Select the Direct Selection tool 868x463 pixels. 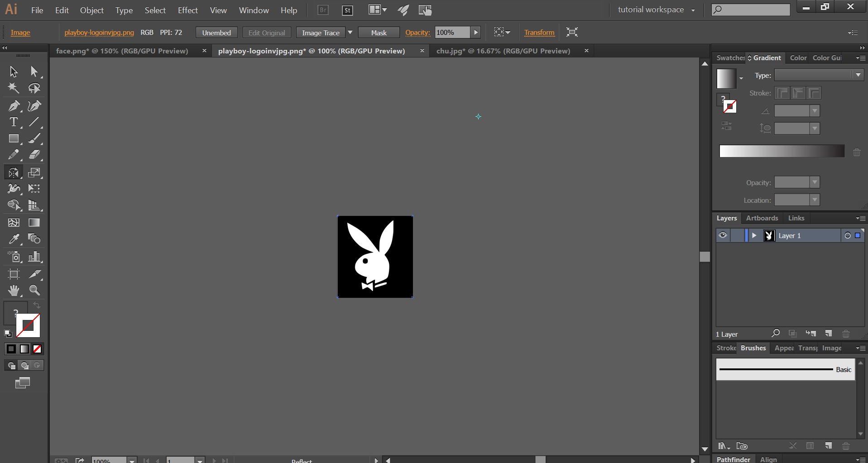click(x=34, y=72)
